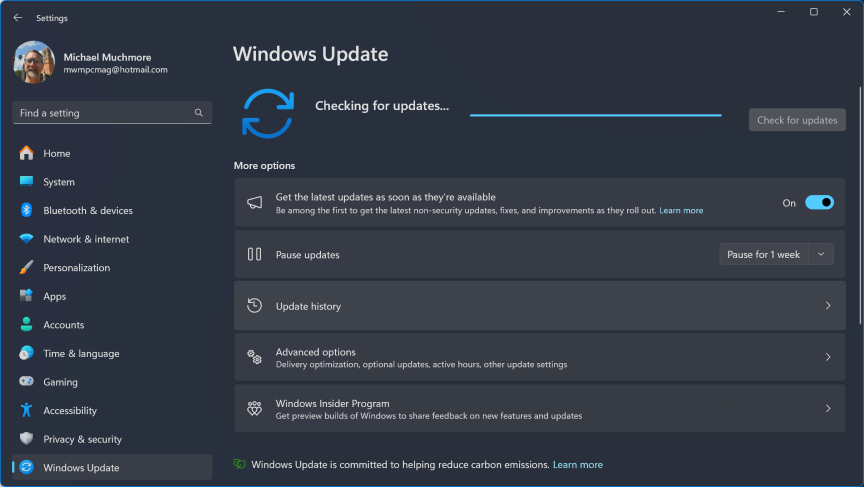Viewport: 864px width, 487px height.
Task: Click the Update history clock icon
Action: 254,305
